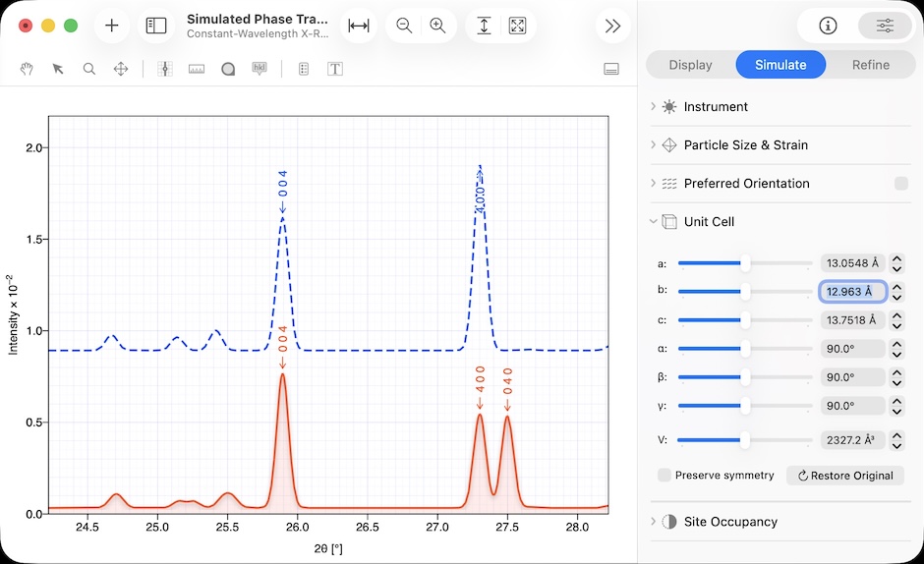Choose the text annotation tool
This screenshot has width=924, height=564.
pyautogui.click(x=335, y=69)
